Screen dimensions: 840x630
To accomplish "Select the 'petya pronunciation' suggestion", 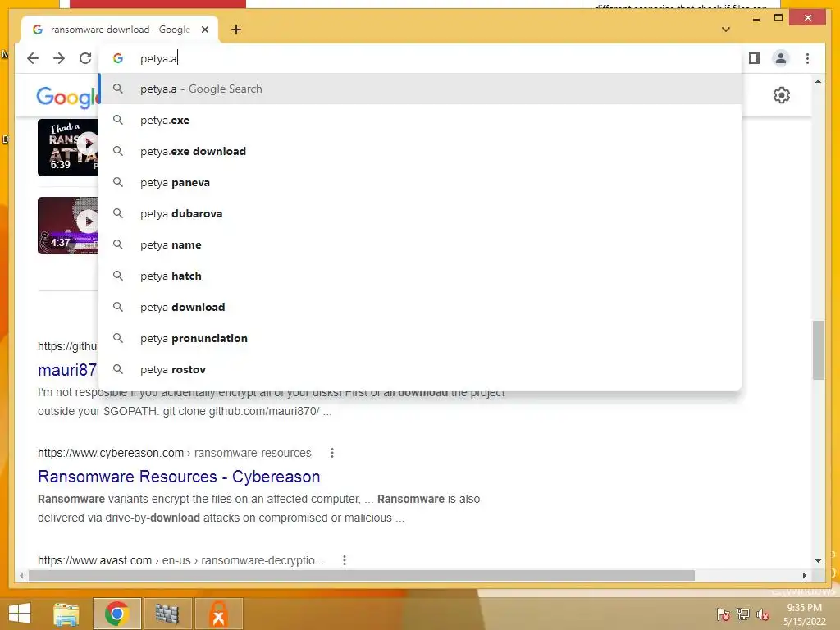I will [421, 338].
